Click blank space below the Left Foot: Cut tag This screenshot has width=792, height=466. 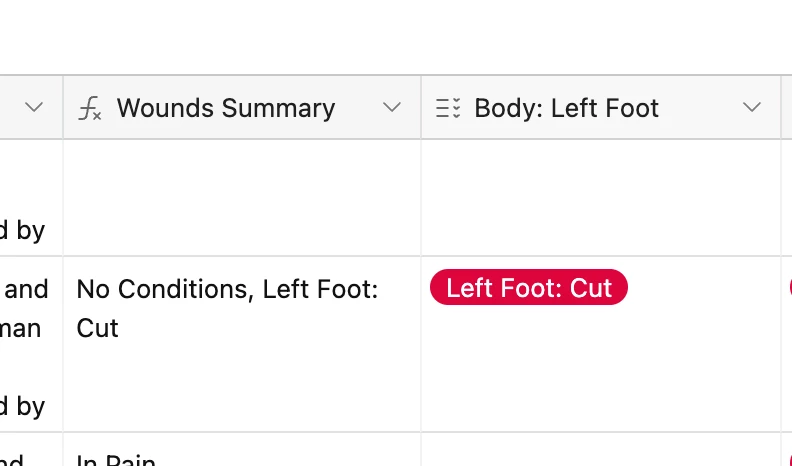coord(601,371)
